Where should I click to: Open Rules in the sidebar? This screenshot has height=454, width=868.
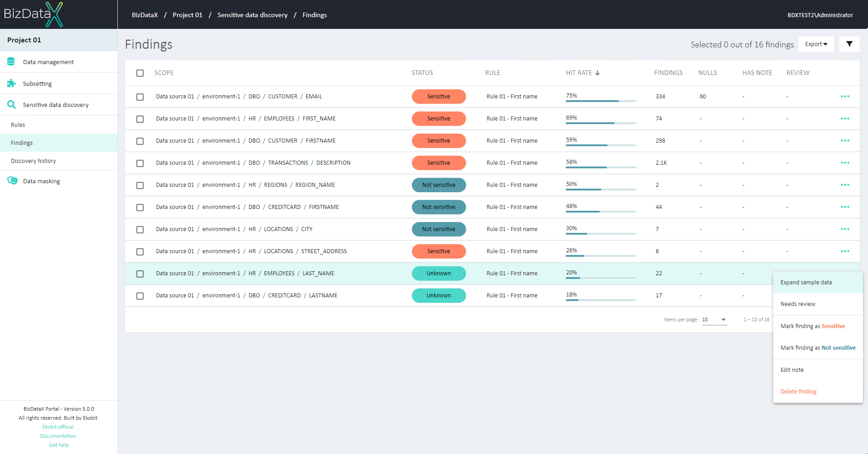tap(59, 125)
